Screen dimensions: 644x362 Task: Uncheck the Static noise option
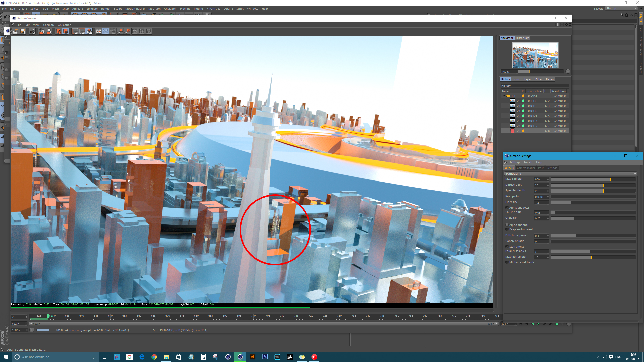pyautogui.click(x=507, y=247)
